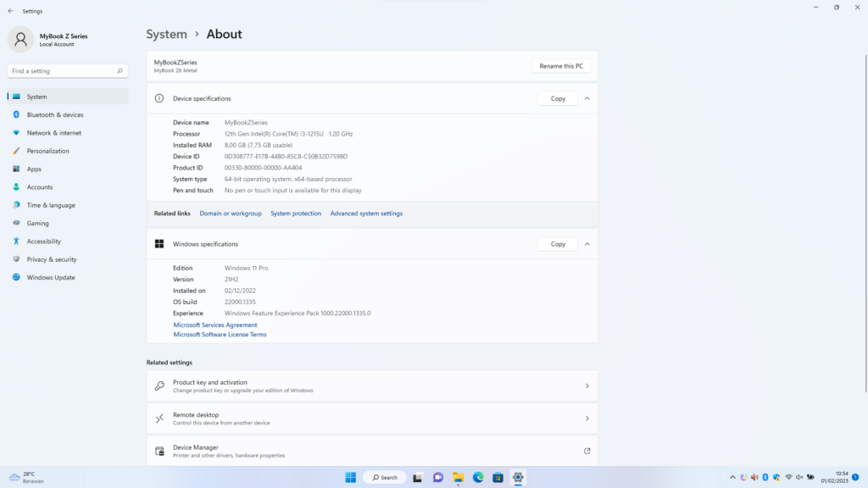Click the search magnifier in Find a setting
The width and height of the screenshot is (868, 488).
pyautogui.click(x=120, y=71)
